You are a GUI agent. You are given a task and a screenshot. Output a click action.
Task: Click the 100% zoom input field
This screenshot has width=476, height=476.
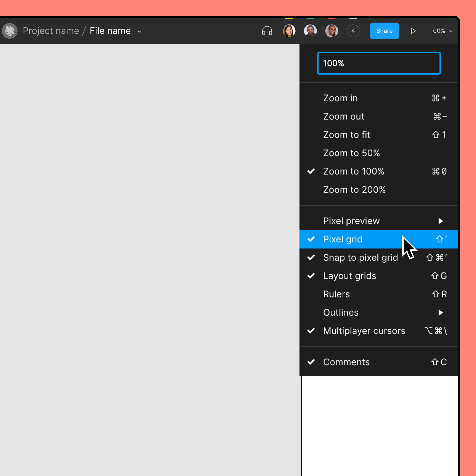pos(379,63)
